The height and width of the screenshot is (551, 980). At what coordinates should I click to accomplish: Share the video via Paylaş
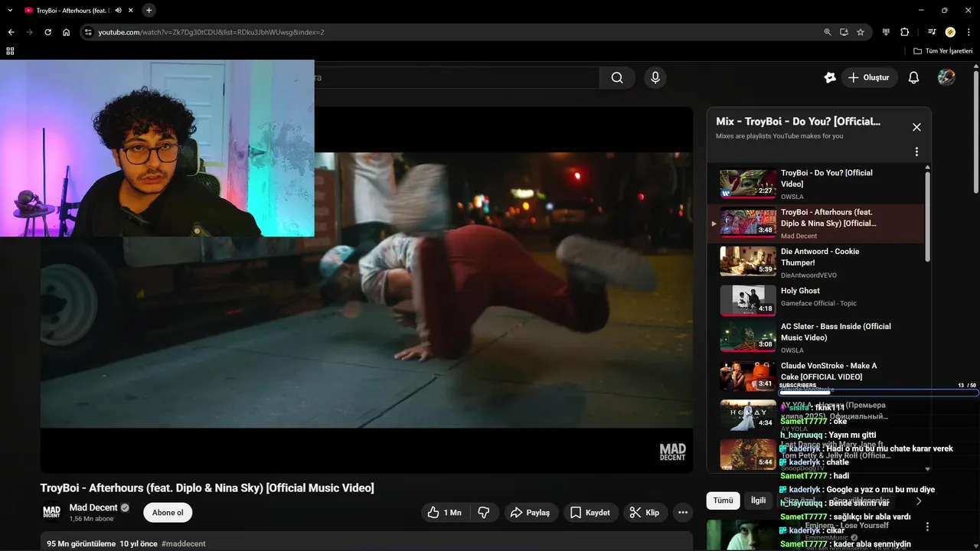click(x=530, y=513)
